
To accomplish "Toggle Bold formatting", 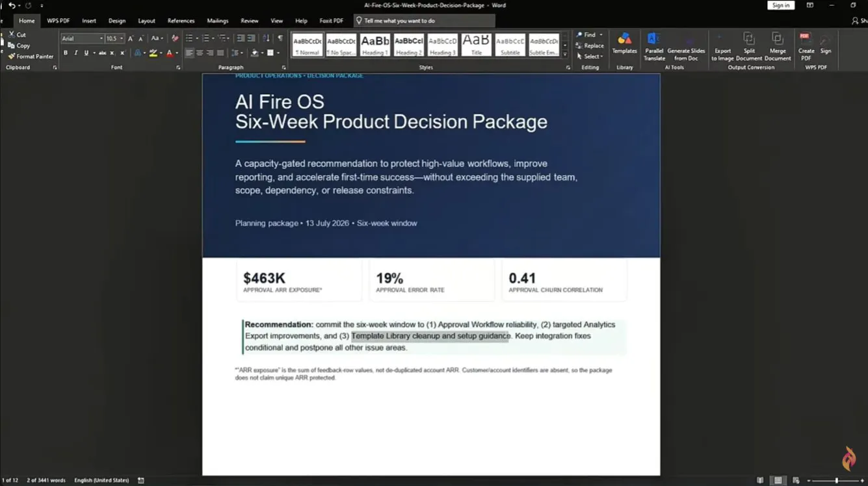I will pyautogui.click(x=66, y=53).
